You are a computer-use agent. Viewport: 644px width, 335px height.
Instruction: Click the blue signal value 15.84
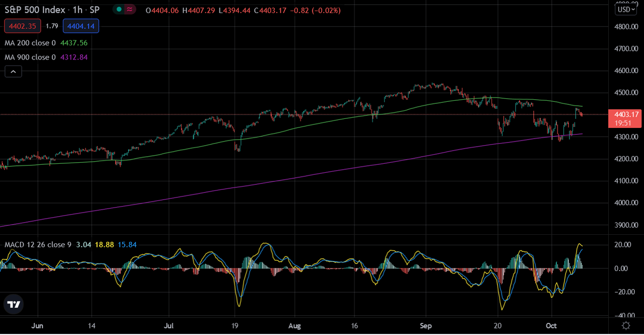click(127, 245)
